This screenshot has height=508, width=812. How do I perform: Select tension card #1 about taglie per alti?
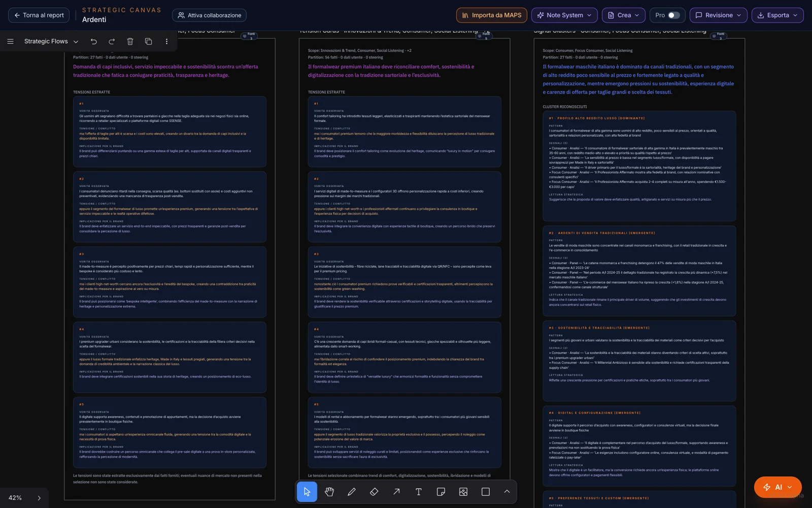pyautogui.click(x=170, y=132)
